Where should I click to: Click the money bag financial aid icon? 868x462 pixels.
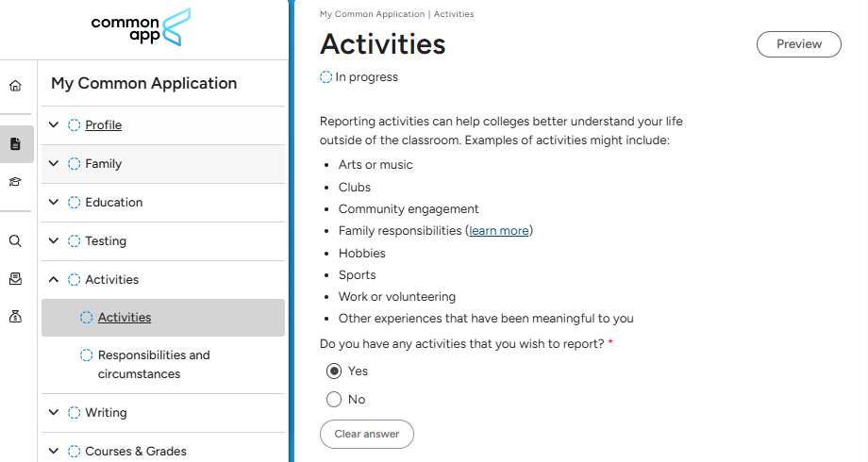[15, 318]
